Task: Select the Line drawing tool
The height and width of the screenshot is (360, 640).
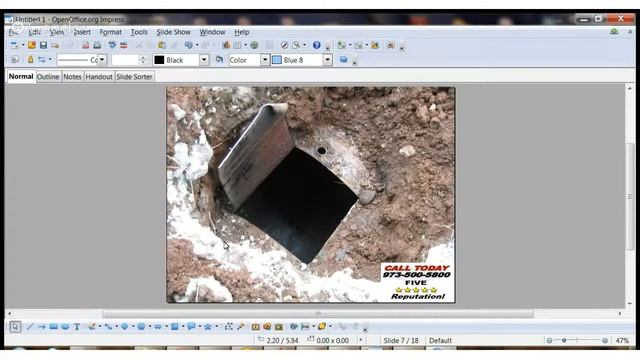Action: point(30,327)
